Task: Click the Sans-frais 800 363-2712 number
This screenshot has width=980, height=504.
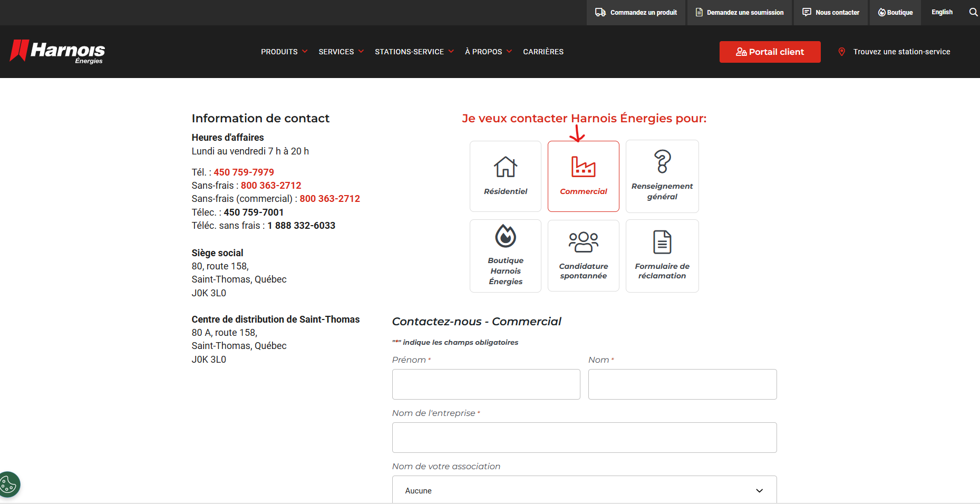Action: 271,186
